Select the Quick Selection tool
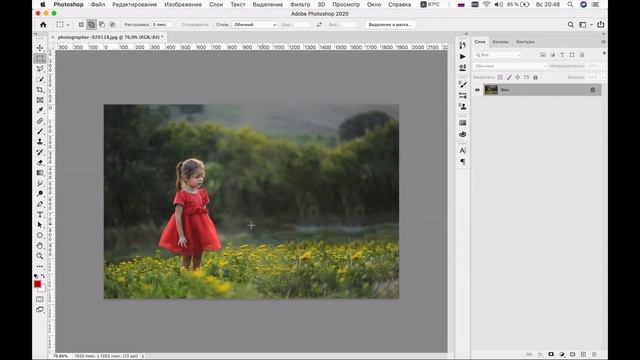 click(40, 79)
